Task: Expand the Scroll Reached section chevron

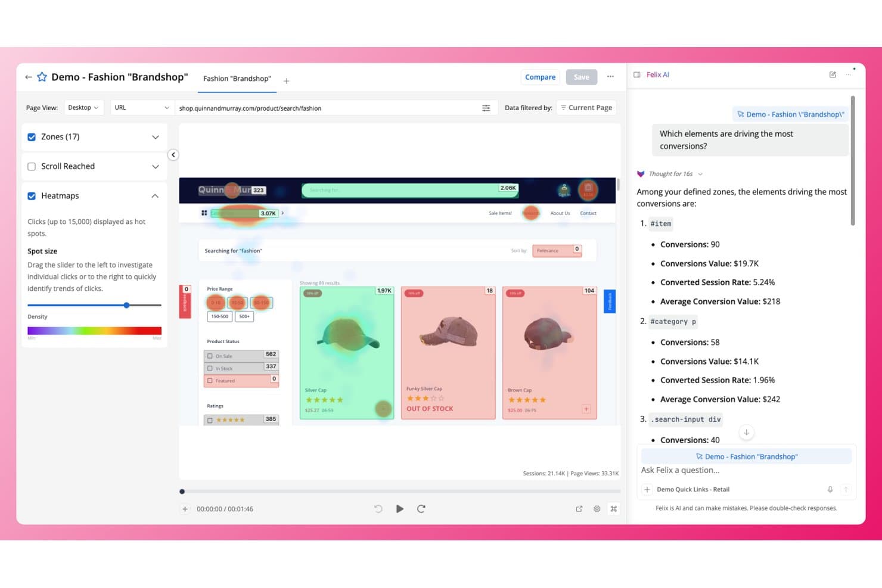Action: [x=156, y=167]
